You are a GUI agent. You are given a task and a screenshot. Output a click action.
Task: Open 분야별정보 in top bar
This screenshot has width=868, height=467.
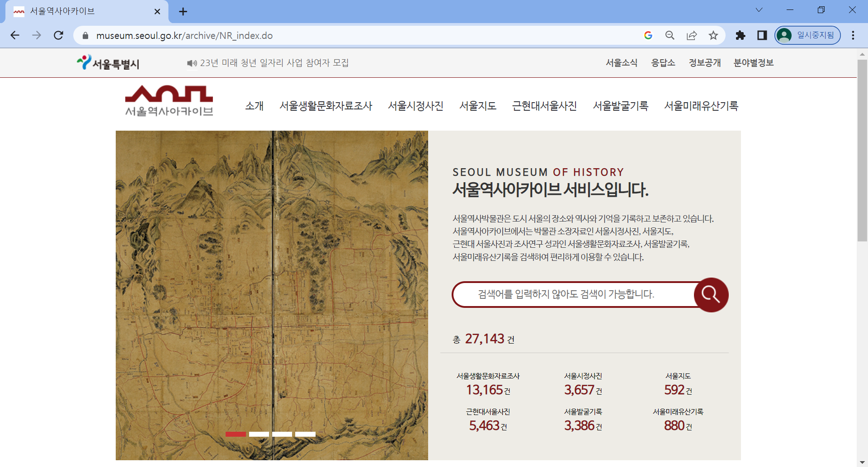[754, 63]
